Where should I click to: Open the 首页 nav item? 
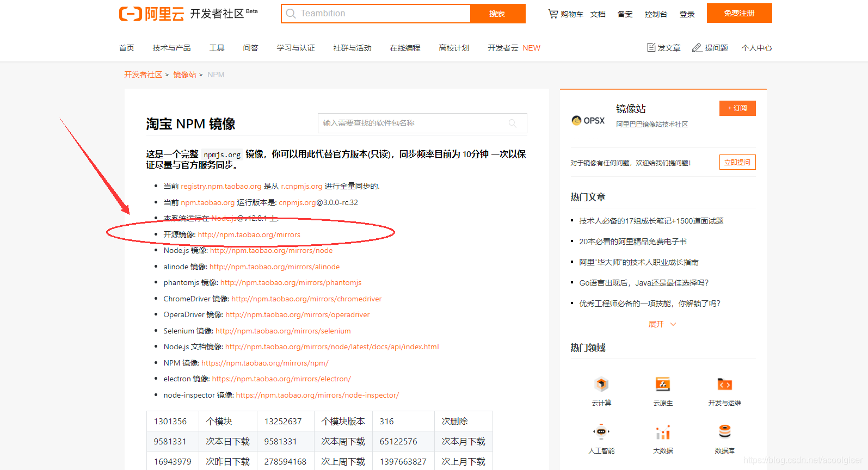click(126, 48)
